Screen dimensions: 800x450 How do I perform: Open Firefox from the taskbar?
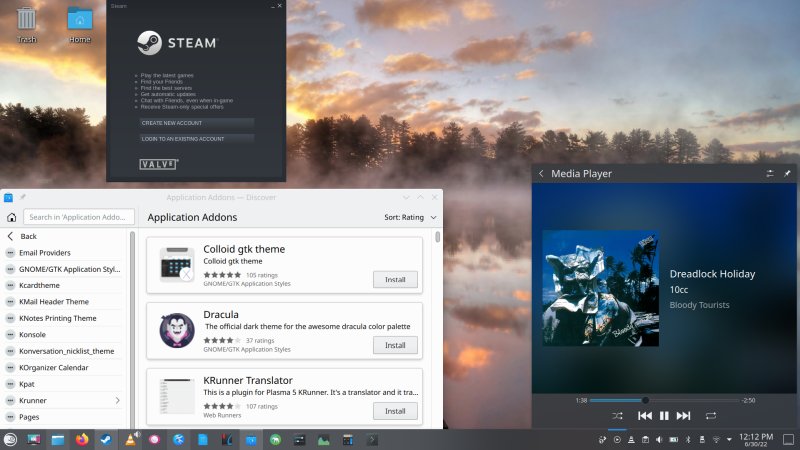(82, 439)
